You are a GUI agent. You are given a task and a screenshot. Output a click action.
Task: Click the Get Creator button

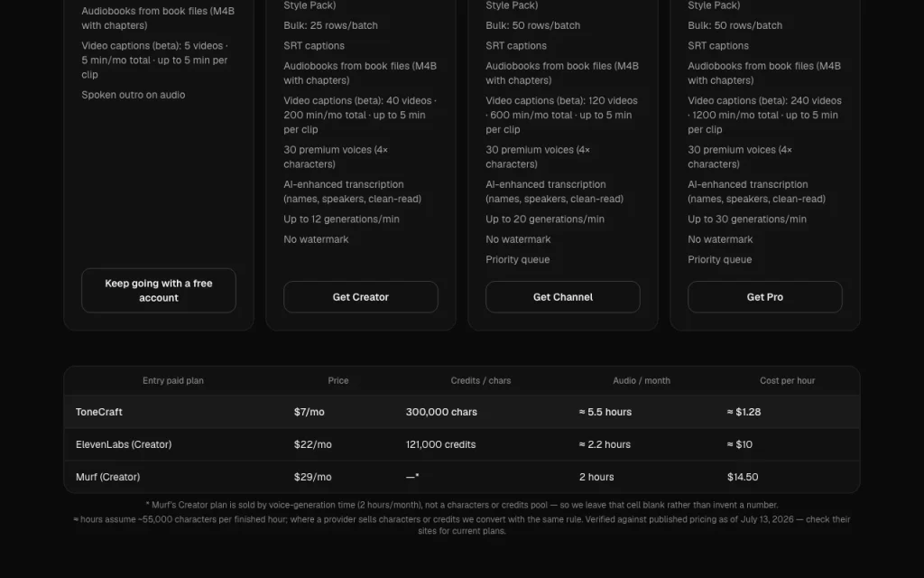pyautogui.click(x=361, y=296)
